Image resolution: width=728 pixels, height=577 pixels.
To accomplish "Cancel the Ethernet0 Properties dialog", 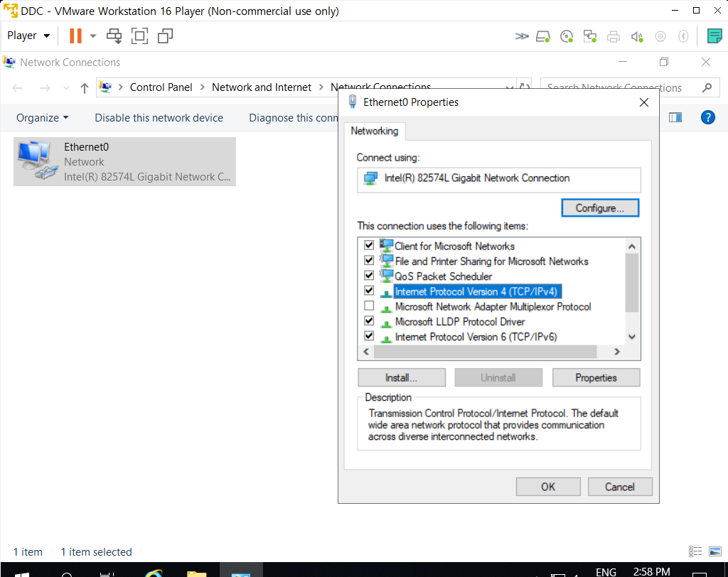I will click(x=620, y=487).
